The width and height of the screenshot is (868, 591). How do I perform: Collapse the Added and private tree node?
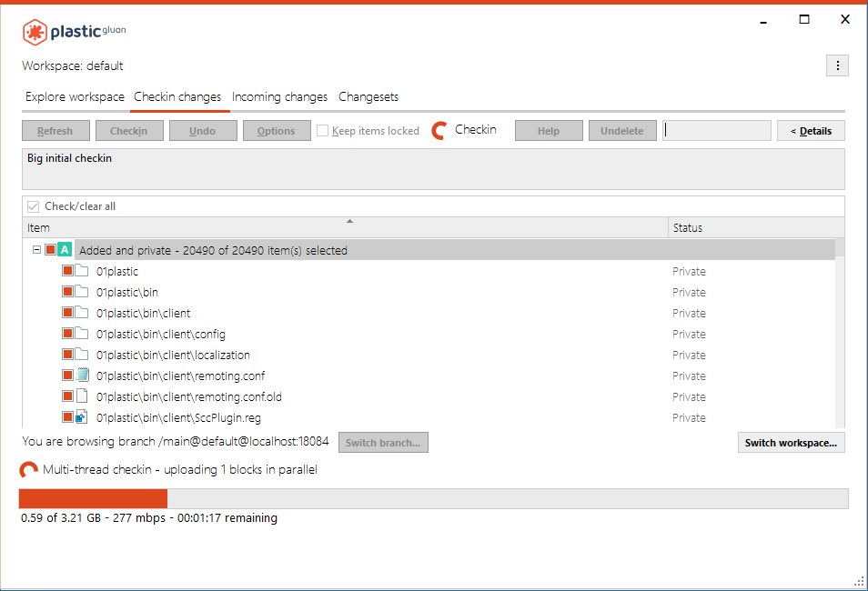click(35, 248)
